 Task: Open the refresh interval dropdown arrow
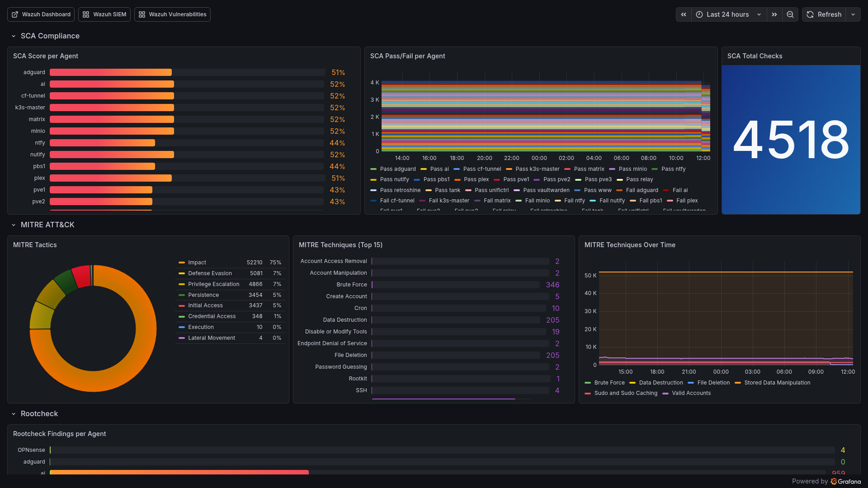click(853, 14)
